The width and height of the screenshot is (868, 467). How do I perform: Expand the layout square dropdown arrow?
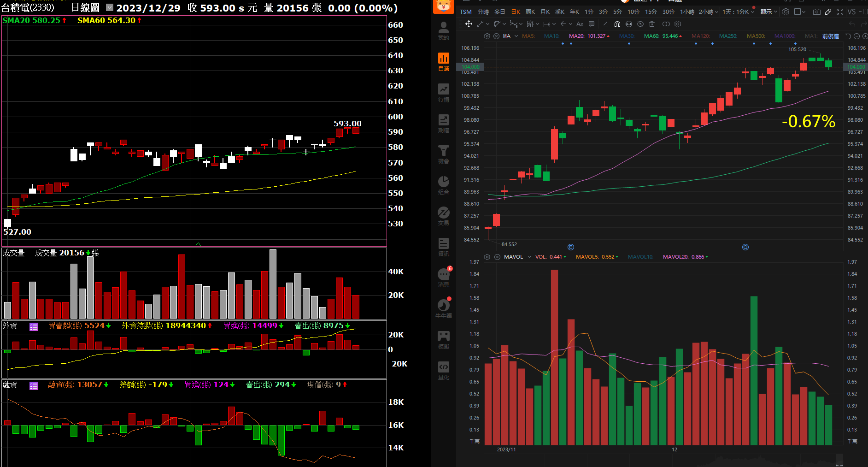coord(803,12)
